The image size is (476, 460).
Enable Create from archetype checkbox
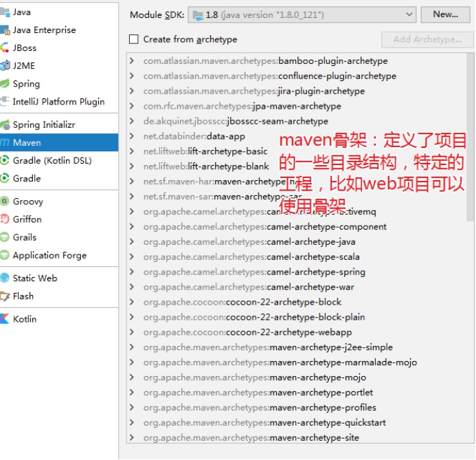pos(133,39)
